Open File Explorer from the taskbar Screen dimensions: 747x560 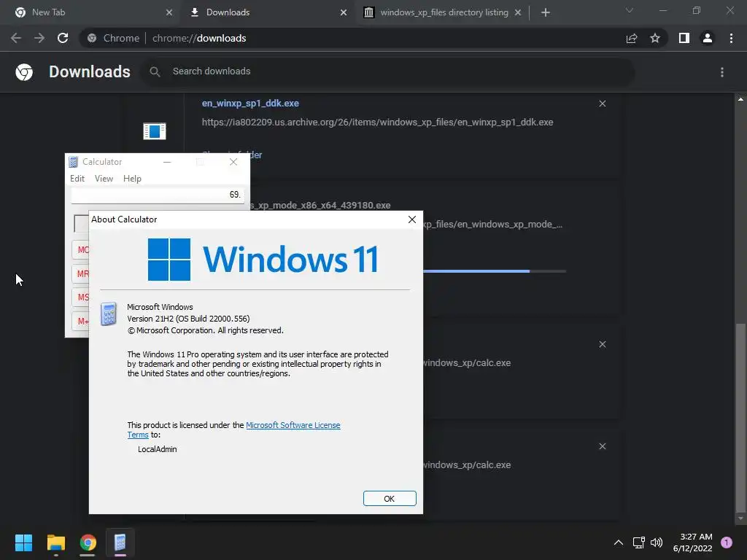click(x=55, y=542)
